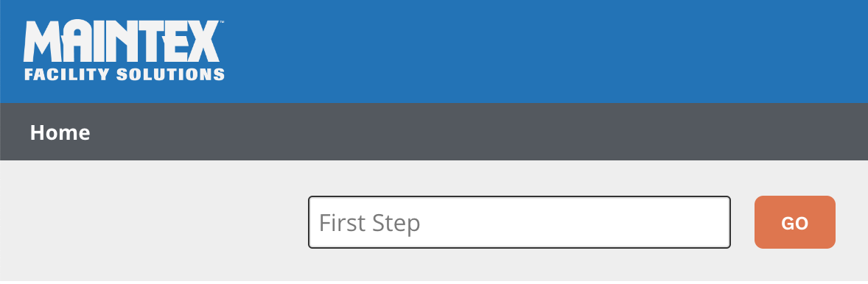Select the MAINTEX wordmark in header

tap(122, 41)
